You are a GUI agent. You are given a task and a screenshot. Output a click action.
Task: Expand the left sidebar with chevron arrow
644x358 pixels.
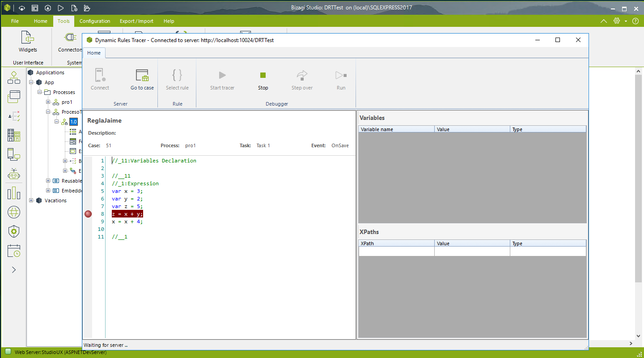coord(14,270)
